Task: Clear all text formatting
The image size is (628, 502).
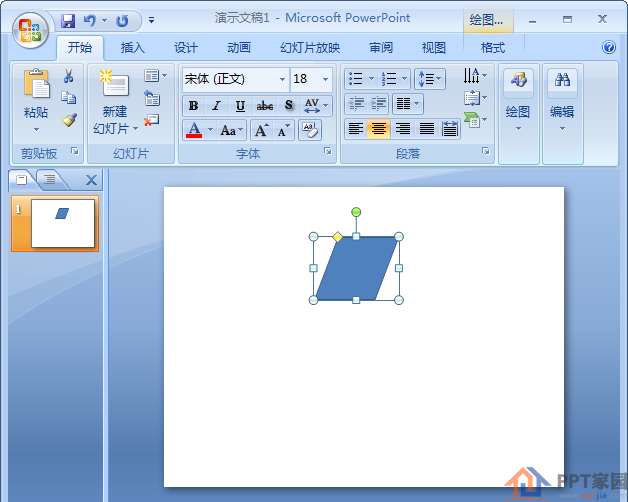Action: point(310,130)
